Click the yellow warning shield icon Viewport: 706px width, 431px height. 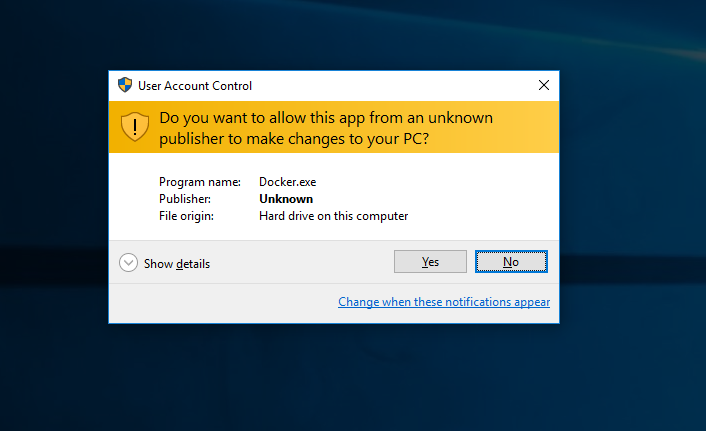point(135,126)
